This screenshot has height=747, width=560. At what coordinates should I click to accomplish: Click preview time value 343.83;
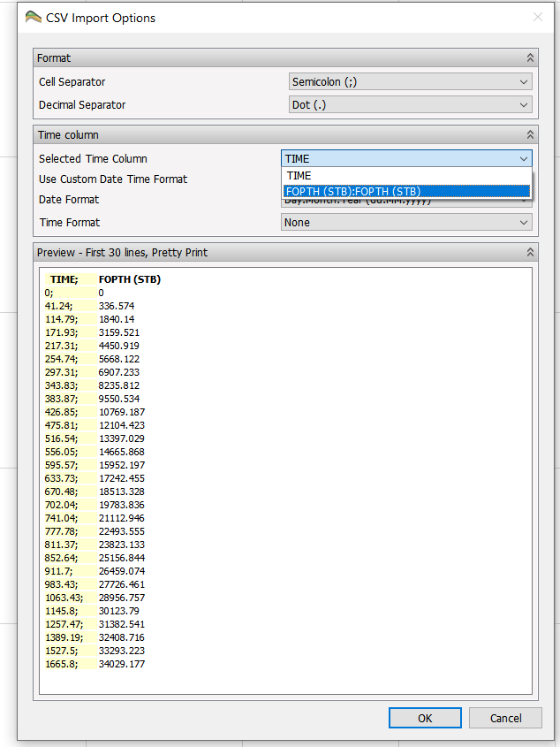pos(61,386)
